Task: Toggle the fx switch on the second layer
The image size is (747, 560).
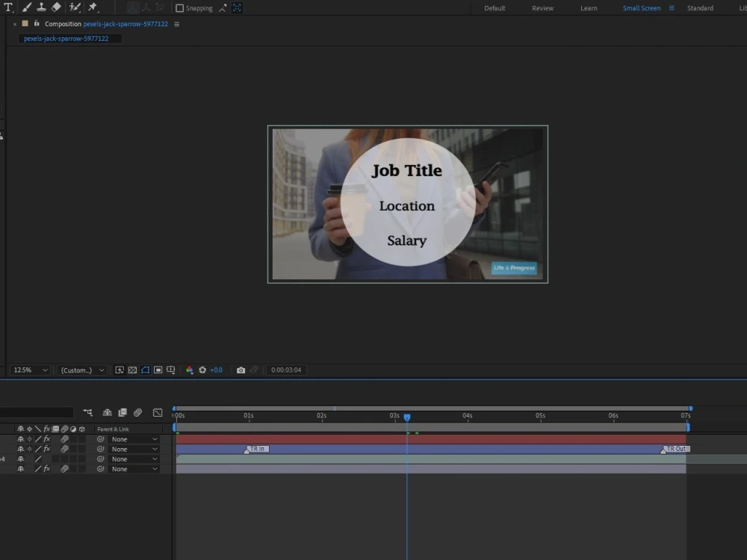Action: tap(46, 449)
